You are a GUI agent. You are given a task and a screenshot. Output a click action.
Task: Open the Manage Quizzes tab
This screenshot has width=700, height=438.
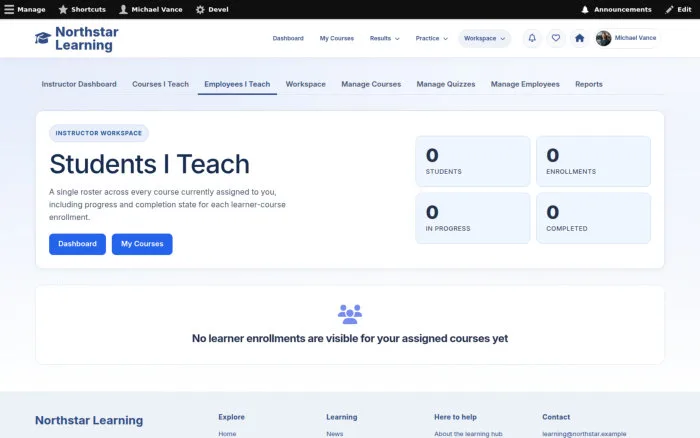[446, 84]
